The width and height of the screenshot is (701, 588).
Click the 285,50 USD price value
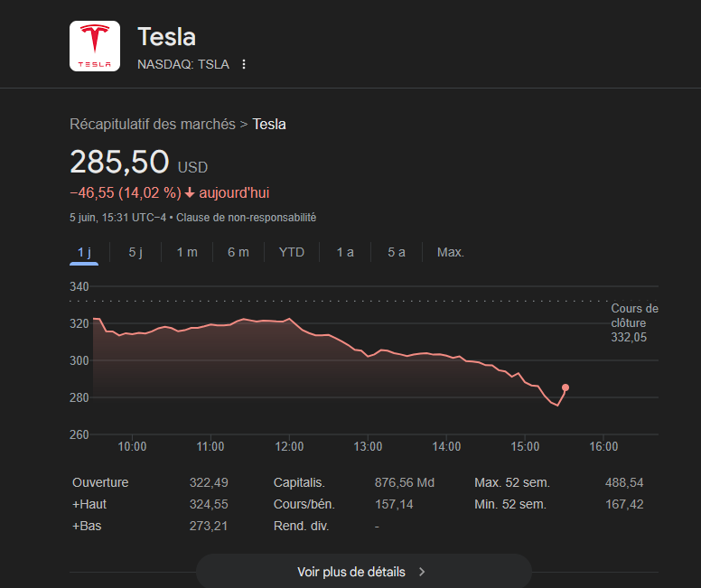click(x=119, y=163)
